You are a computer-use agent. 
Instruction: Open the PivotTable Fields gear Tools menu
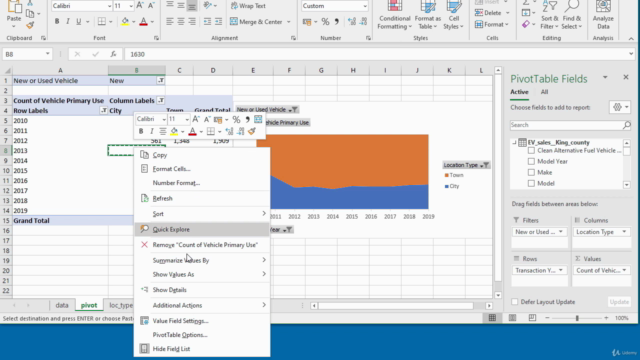tap(620, 107)
